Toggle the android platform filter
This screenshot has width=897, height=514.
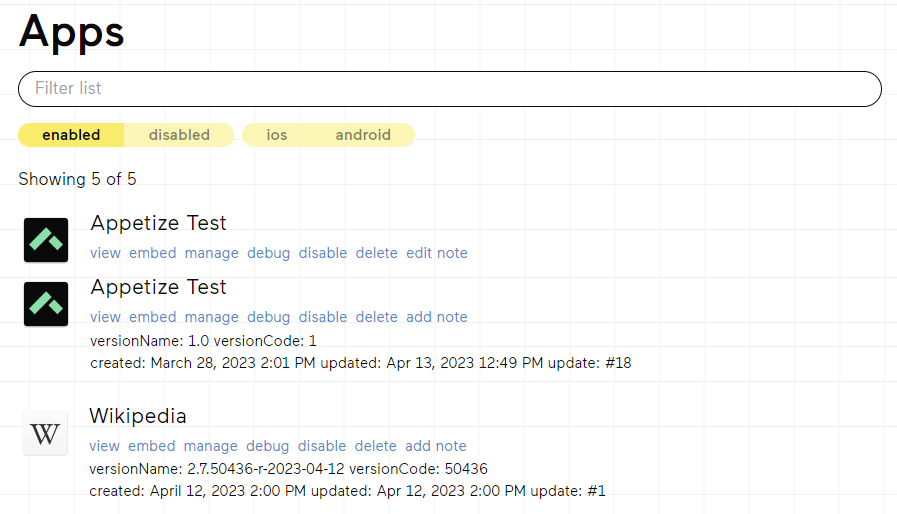click(363, 135)
